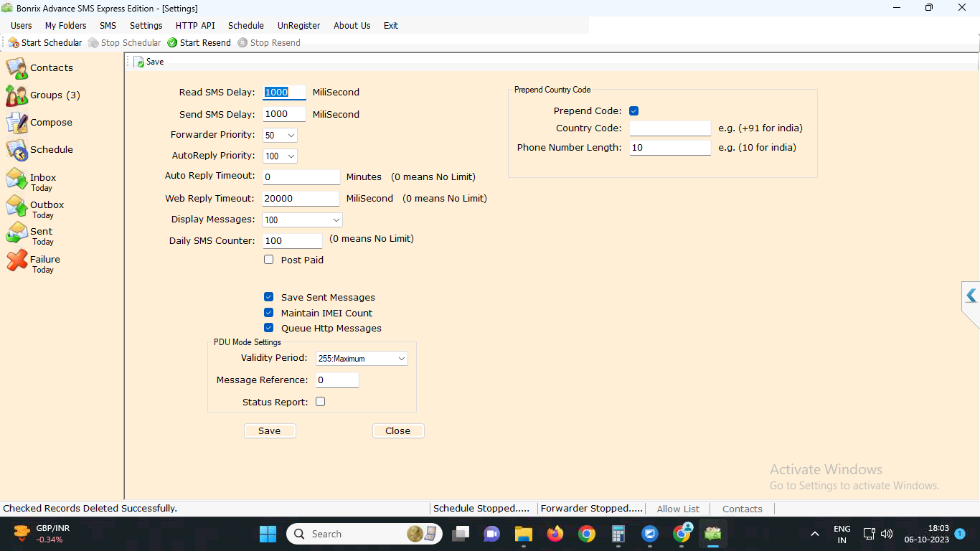
Task: Uncheck Save Sent Messages
Action: point(269,297)
